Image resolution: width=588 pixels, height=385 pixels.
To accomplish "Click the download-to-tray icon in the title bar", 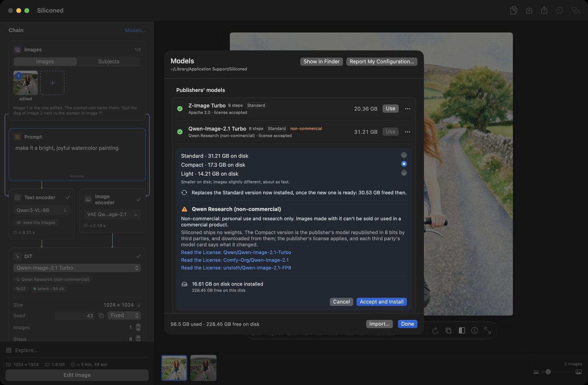I will [529, 10].
